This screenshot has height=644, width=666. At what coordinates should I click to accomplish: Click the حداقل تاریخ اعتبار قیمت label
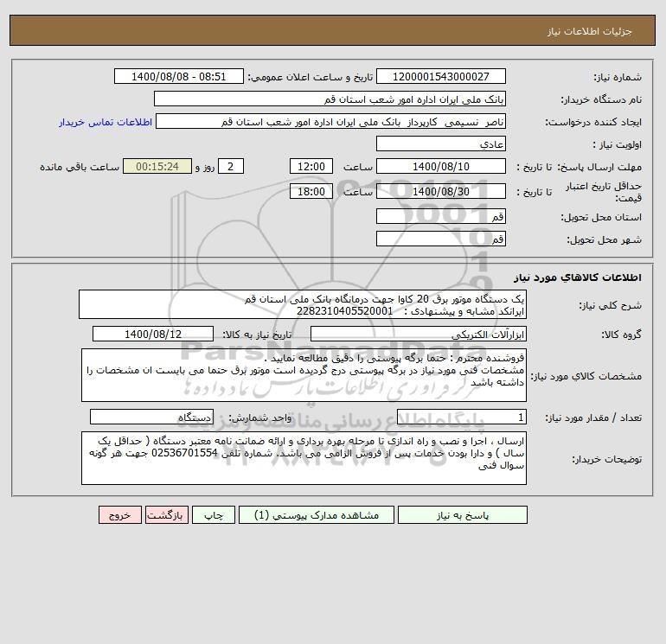click(603, 192)
